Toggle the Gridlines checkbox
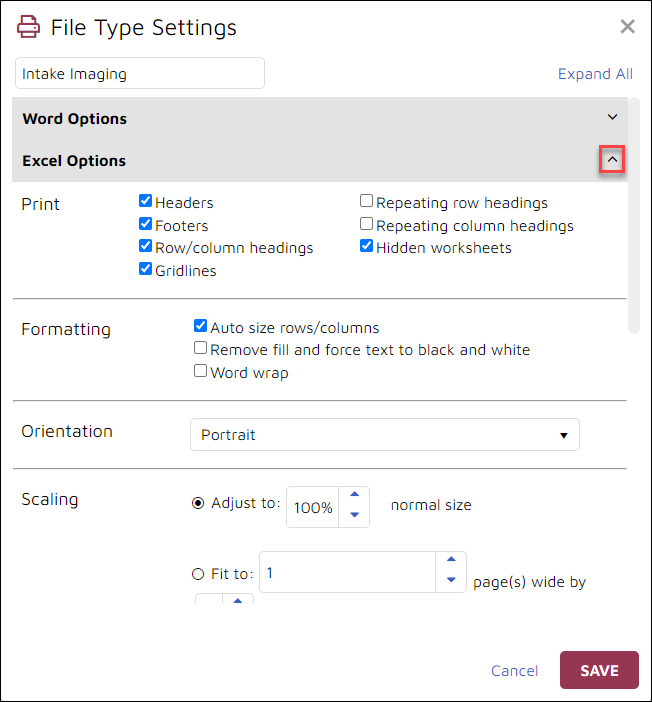The image size is (652, 702). [146, 269]
